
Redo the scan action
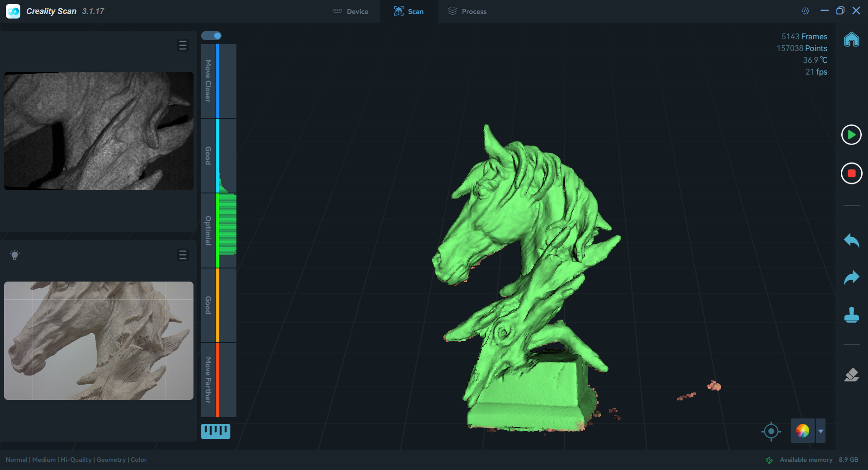tap(852, 277)
